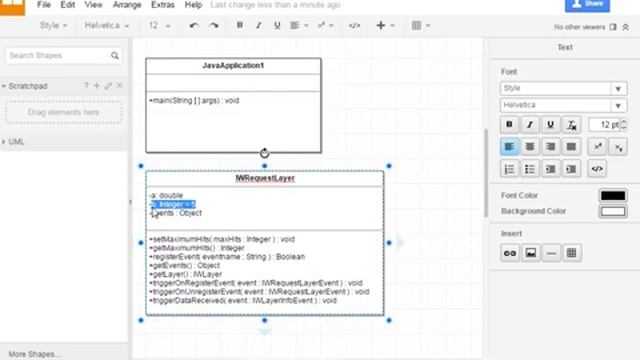The height and width of the screenshot is (360, 640).
Task: Open the File menu
Action: (x=44, y=5)
